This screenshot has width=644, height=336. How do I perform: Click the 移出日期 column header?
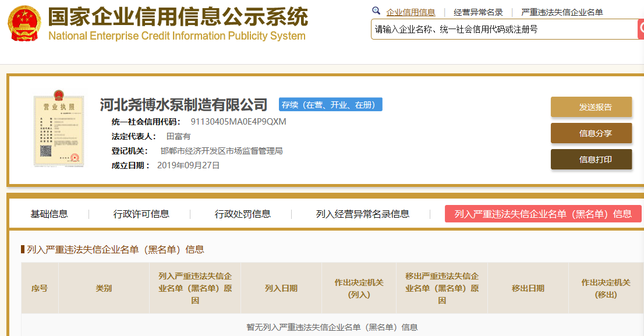[x=528, y=288]
